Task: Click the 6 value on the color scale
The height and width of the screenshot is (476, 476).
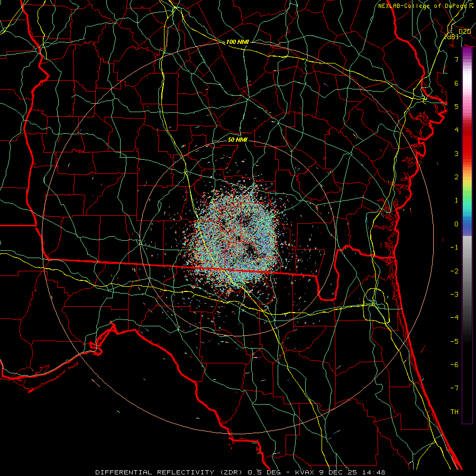Action: coord(456,83)
